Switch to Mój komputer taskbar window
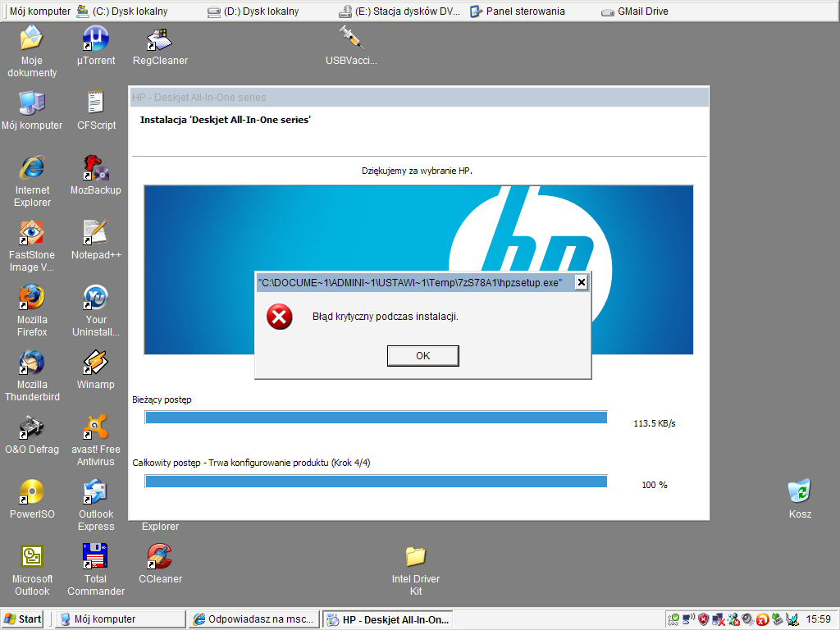 click(x=121, y=619)
